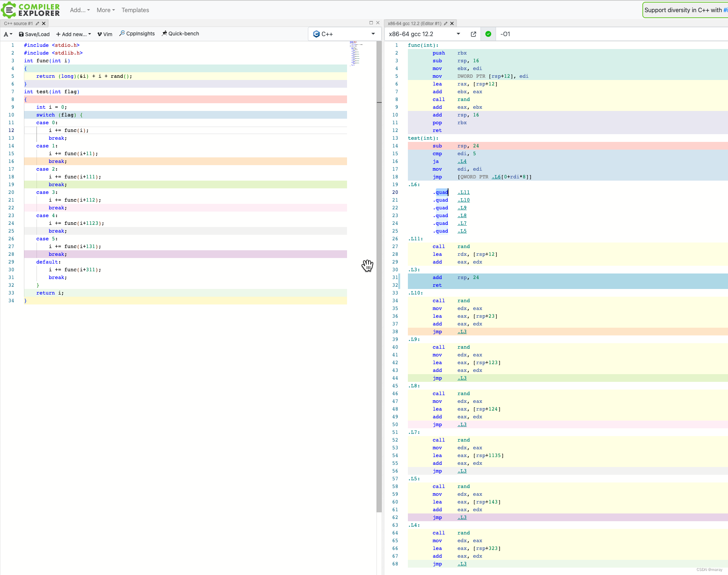Image resolution: width=728 pixels, height=575 pixels.
Task: Open the Add new... dropdown
Action: click(73, 34)
